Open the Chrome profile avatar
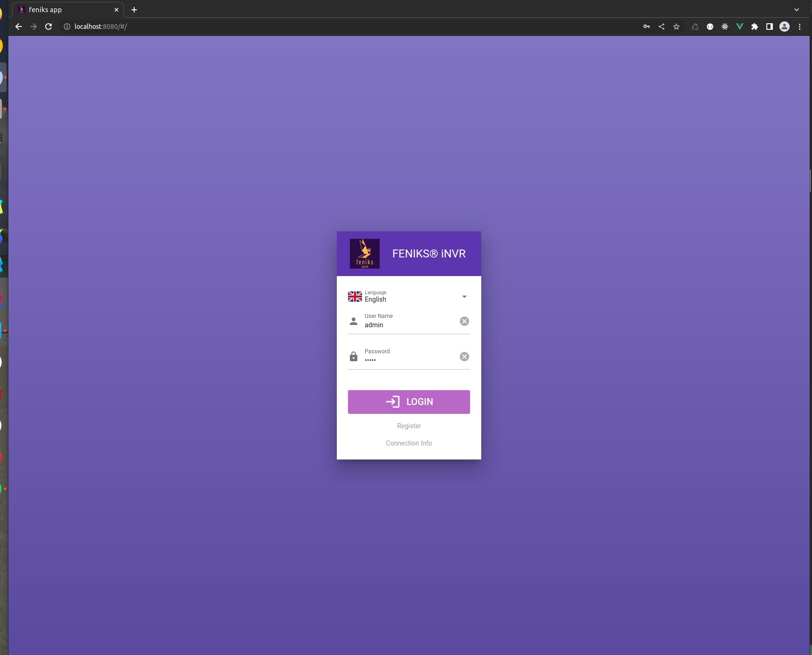812x655 pixels. (785, 27)
